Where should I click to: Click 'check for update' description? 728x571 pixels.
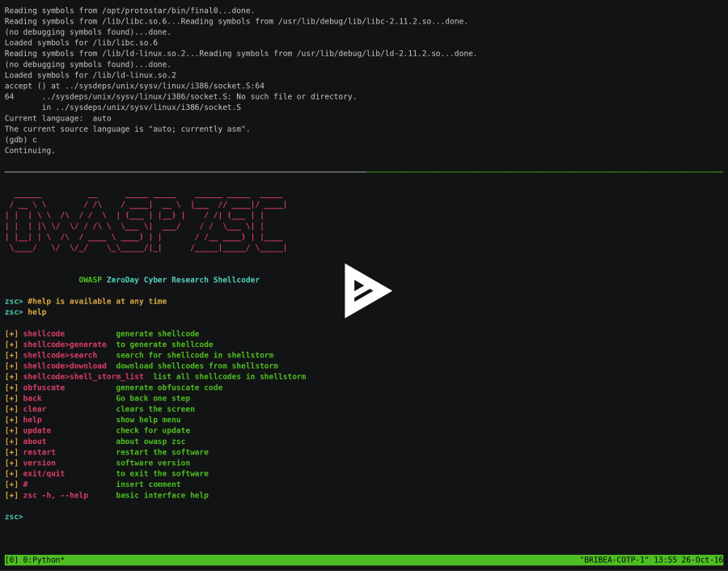coord(153,430)
